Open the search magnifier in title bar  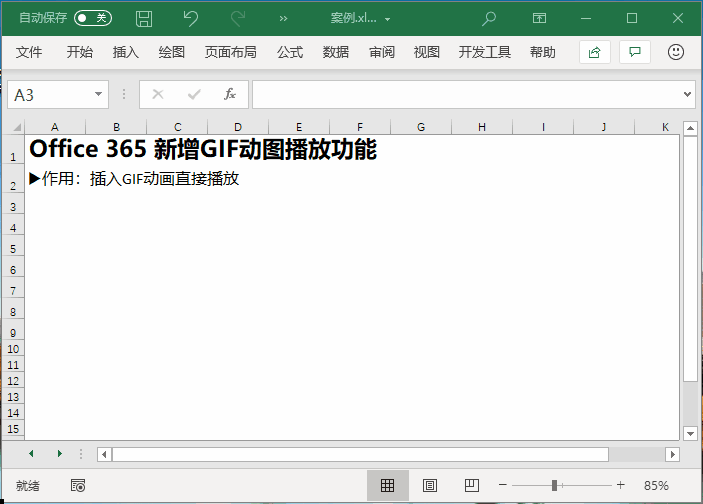click(489, 18)
